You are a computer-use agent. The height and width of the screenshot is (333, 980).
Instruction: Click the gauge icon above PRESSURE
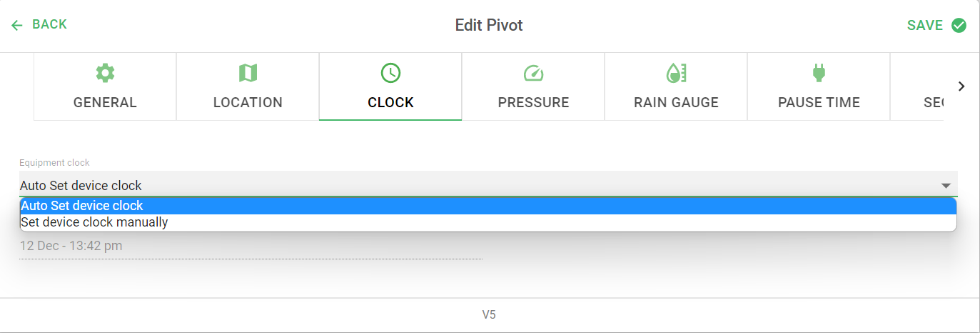[533, 72]
